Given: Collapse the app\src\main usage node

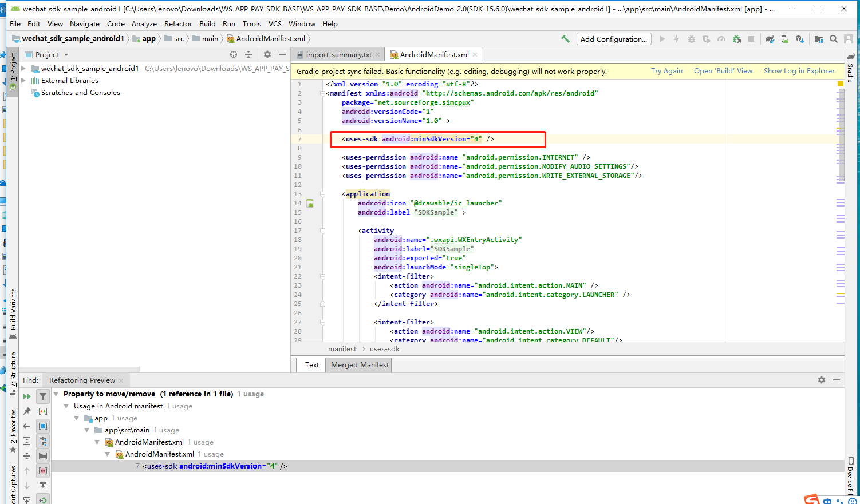Looking at the screenshot, I should point(87,430).
